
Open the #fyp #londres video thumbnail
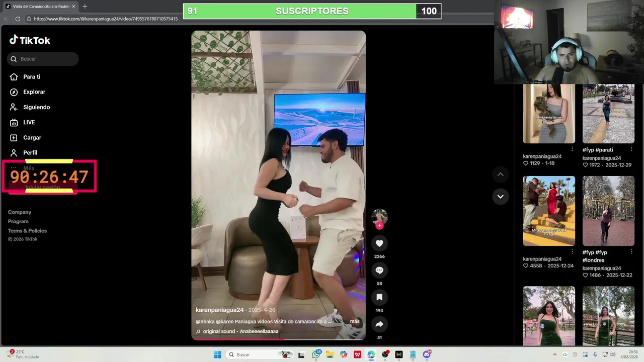pos(608,211)
